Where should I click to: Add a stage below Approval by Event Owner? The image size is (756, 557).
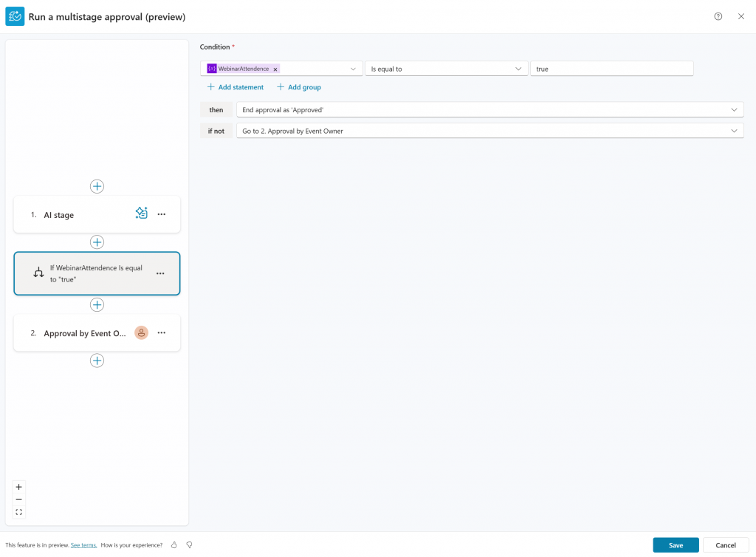(97, 360)
